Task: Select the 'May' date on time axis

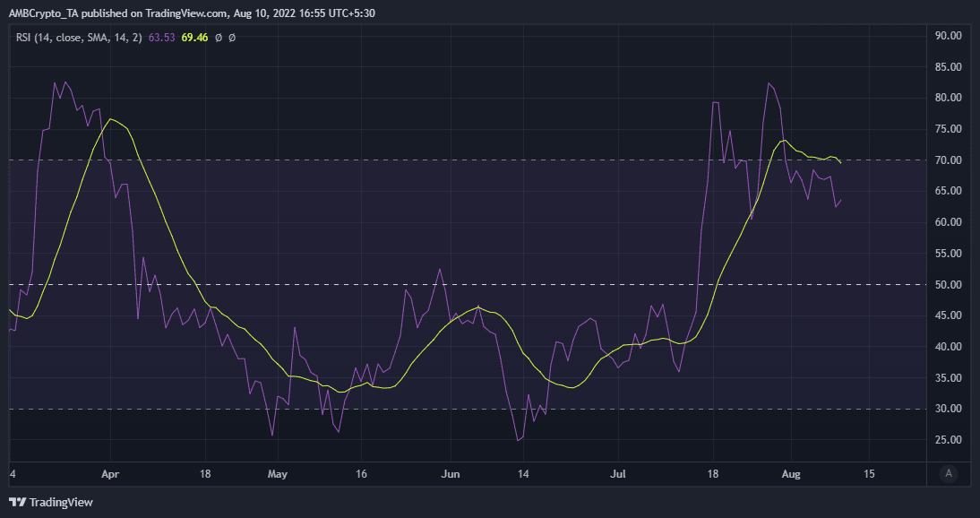Action: pos(278,472)
